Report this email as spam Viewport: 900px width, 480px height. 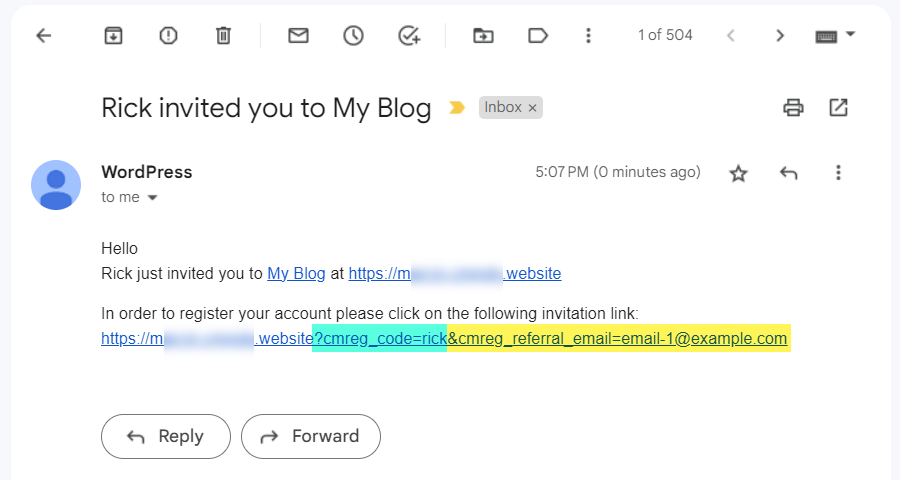[168, 36]
